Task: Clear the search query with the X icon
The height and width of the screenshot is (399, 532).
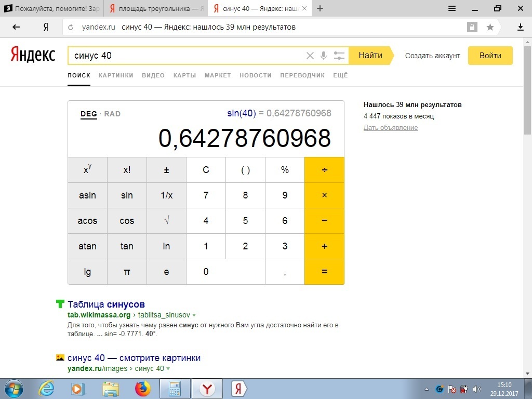Action: click(310, 56)
